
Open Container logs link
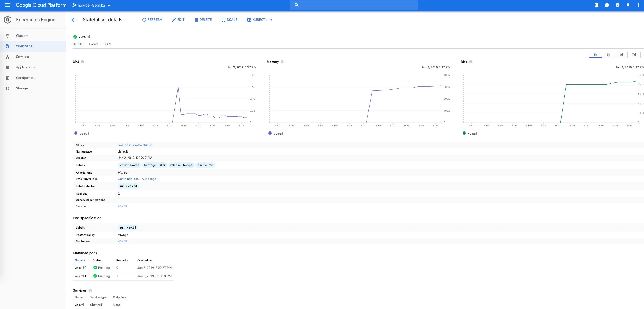click(x=128, y=179)
